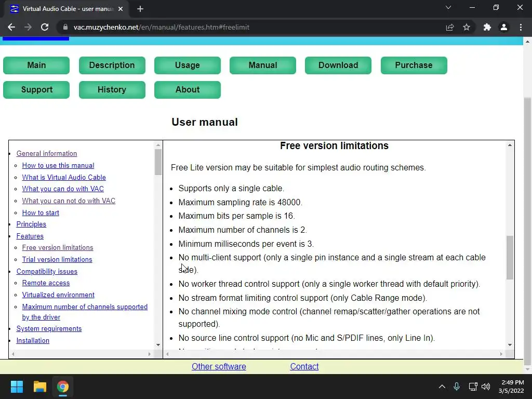Open Trial version limitations link
The width and height of the screenshot is (532, 399).
click(57, 259)
